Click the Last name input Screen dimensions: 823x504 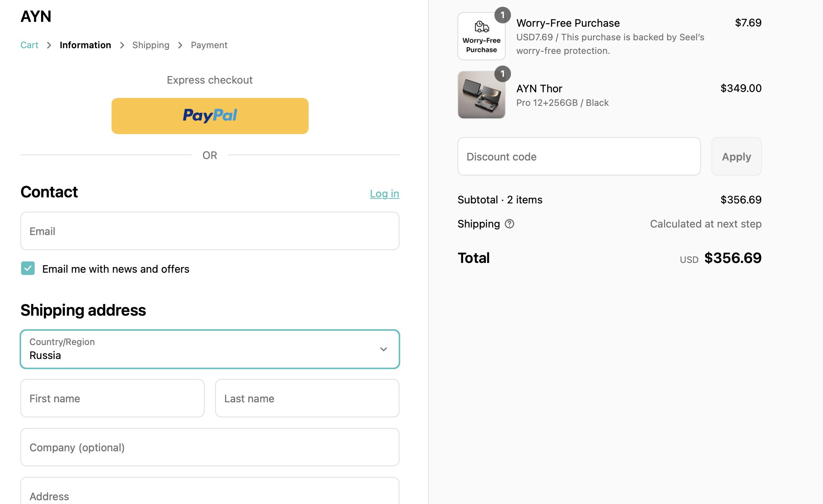(x=307, y=398)
